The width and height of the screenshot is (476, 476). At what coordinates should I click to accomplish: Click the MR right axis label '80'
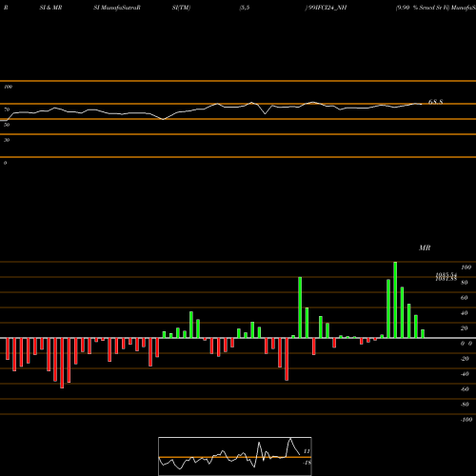click(x=465, y=283)
